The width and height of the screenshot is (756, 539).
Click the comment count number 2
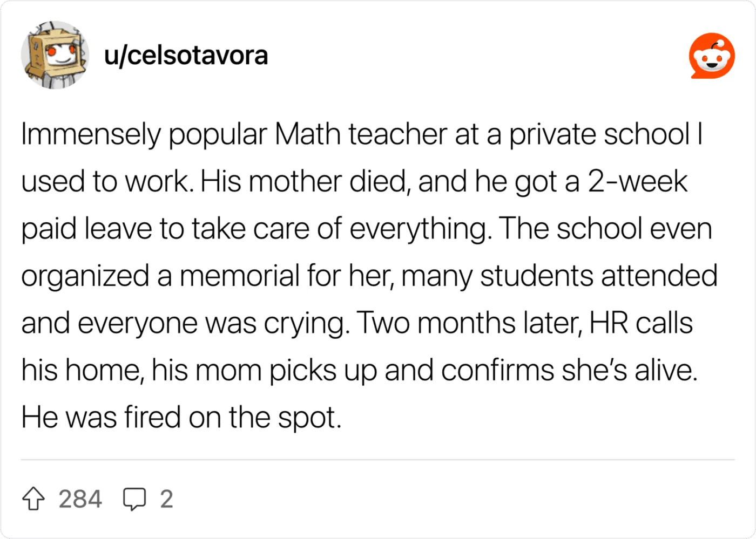166,499
